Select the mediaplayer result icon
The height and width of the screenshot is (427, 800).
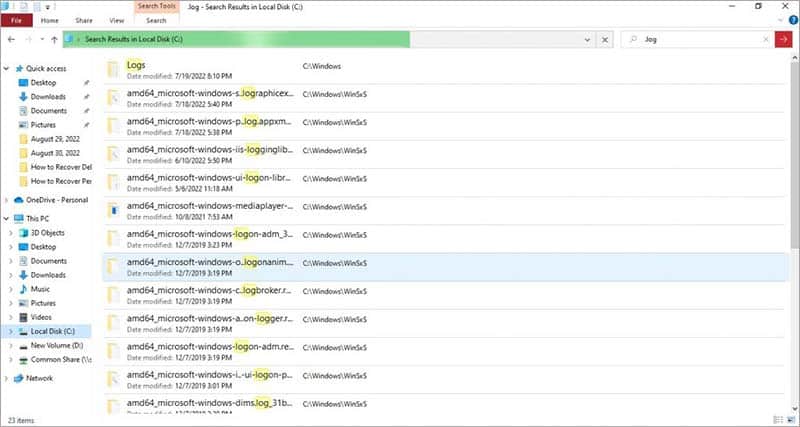pos(113,210)
